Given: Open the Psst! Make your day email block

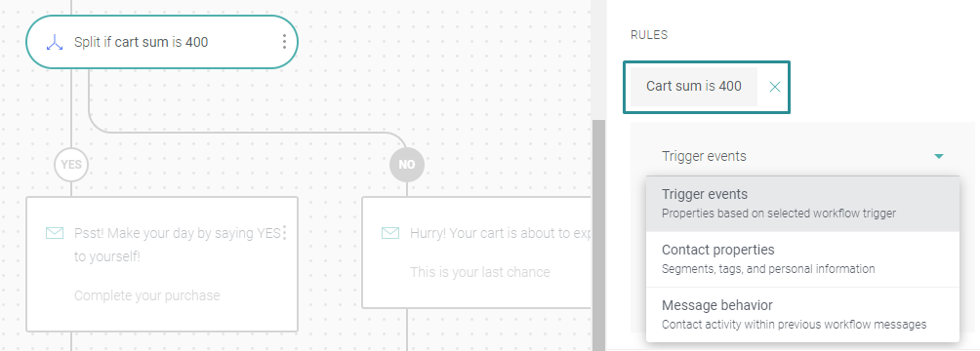Looking at the screenshot, I should click(x=162, y=264).
